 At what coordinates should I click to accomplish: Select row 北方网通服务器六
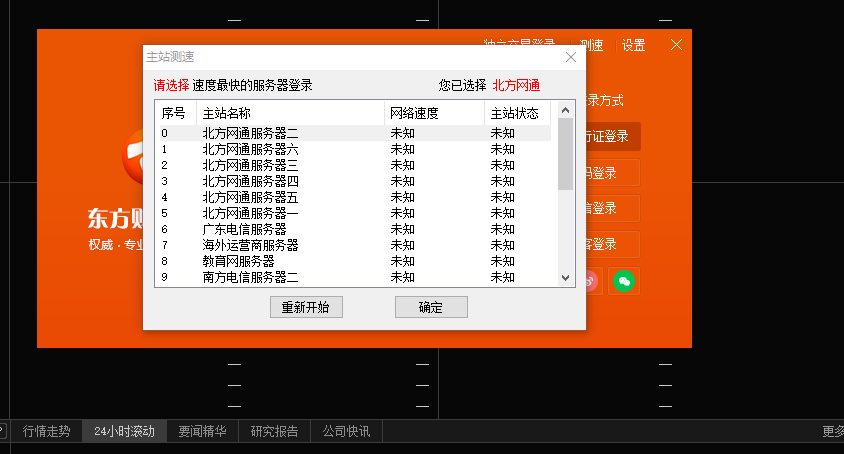coord(355,149)
